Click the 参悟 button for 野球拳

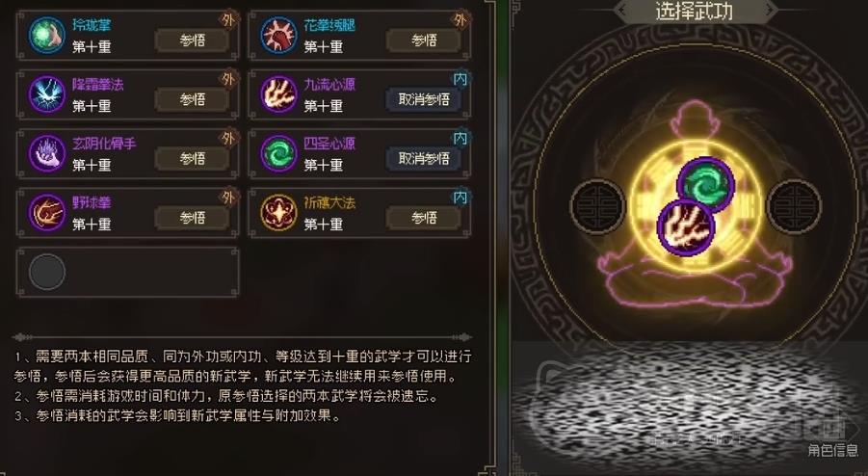coord(192,218)
